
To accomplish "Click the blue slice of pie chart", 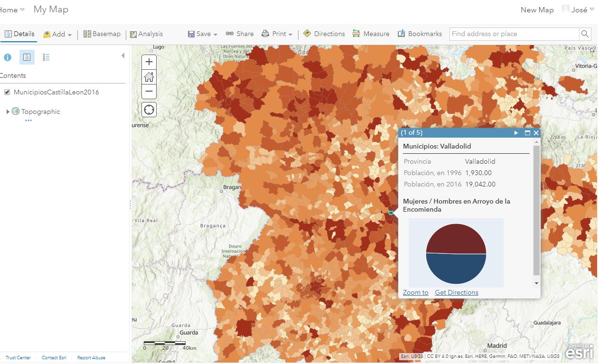I will pos(456,269).
